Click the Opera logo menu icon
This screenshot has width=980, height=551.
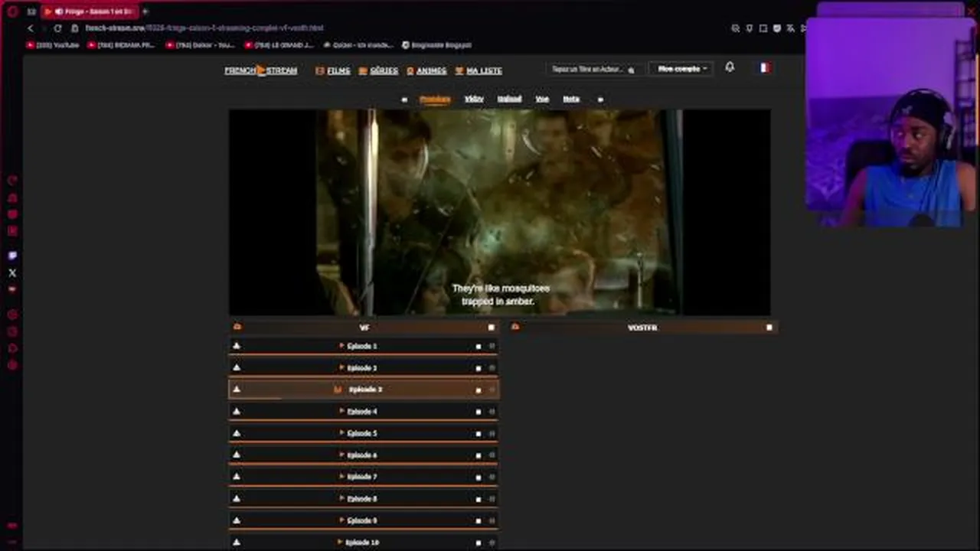tap(12, 11)
